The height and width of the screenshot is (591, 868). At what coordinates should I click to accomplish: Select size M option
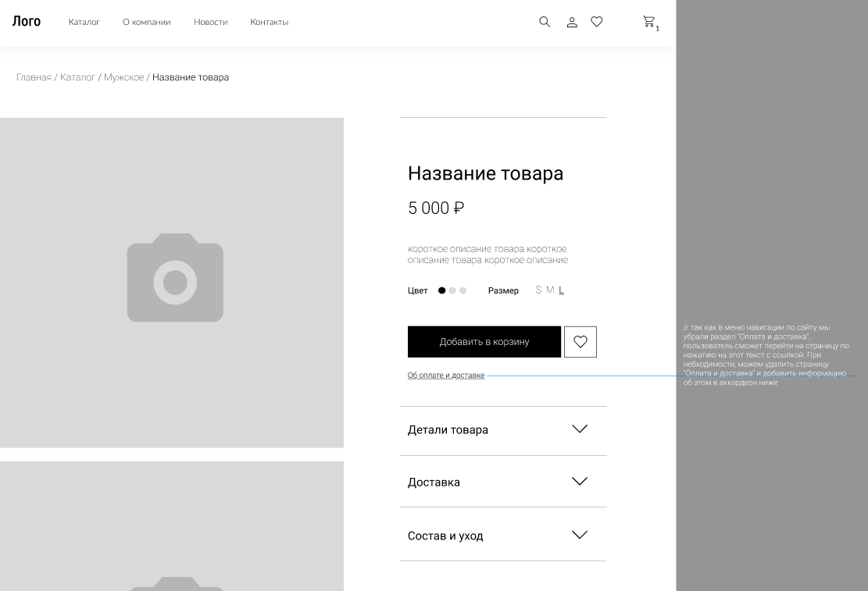click(x=550, y=290)
